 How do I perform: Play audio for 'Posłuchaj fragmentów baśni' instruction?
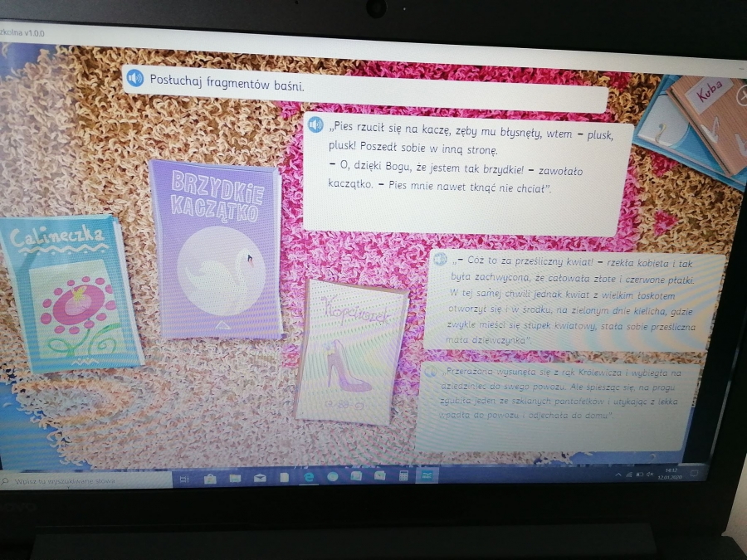(135, 78)
